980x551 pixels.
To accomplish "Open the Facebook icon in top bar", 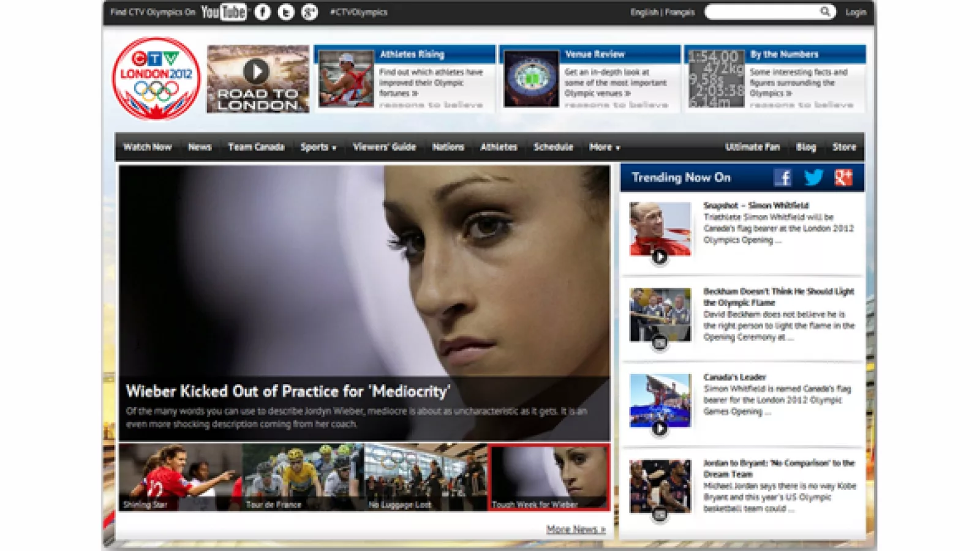I will pyautogui.click(x=263, y=12).
